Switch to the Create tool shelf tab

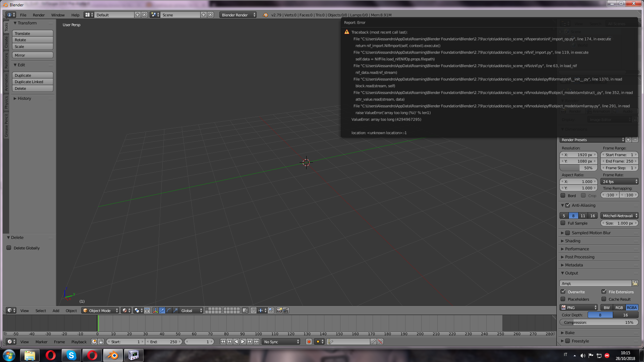click(x=6, y=42)
